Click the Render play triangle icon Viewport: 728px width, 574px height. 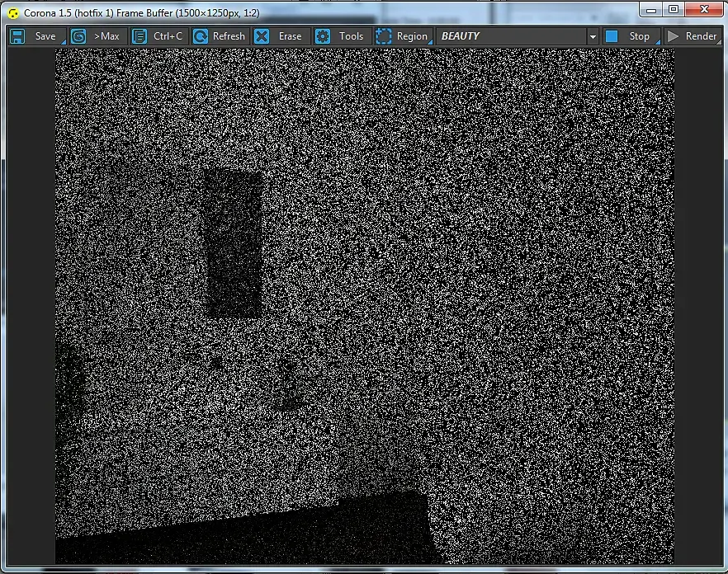tap(673, 36)
